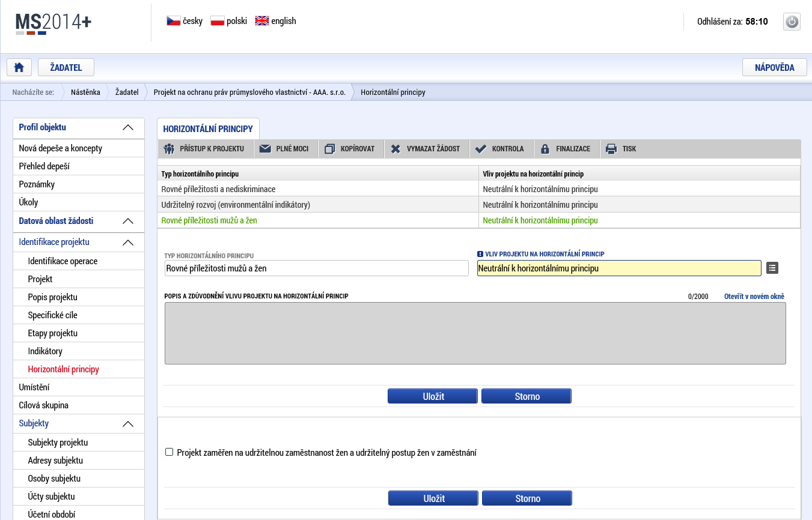Switch language to česky flag

coord(173,21)
